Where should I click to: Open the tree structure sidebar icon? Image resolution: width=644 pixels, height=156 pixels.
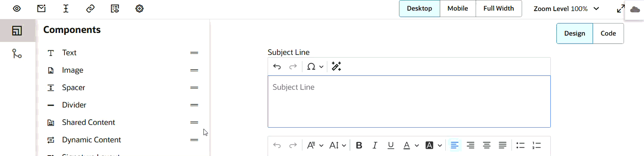click(x=17, y=53)
